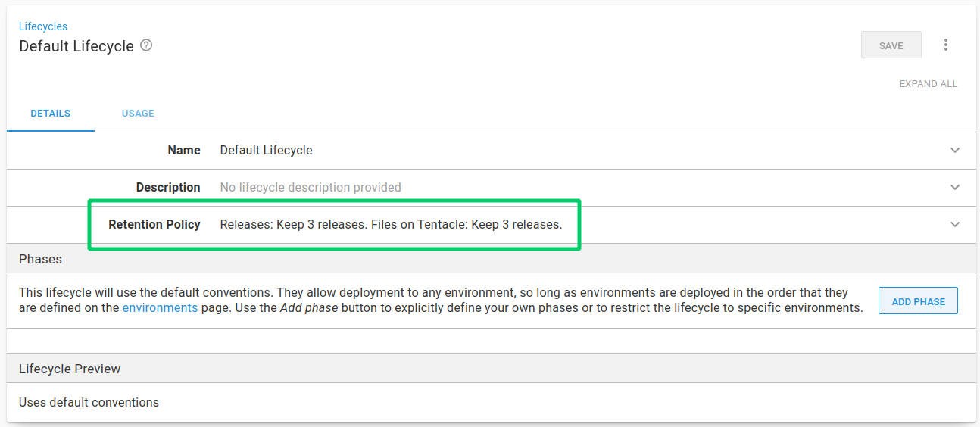Select the Details tab
980x427 pixels.
[51, 114]
